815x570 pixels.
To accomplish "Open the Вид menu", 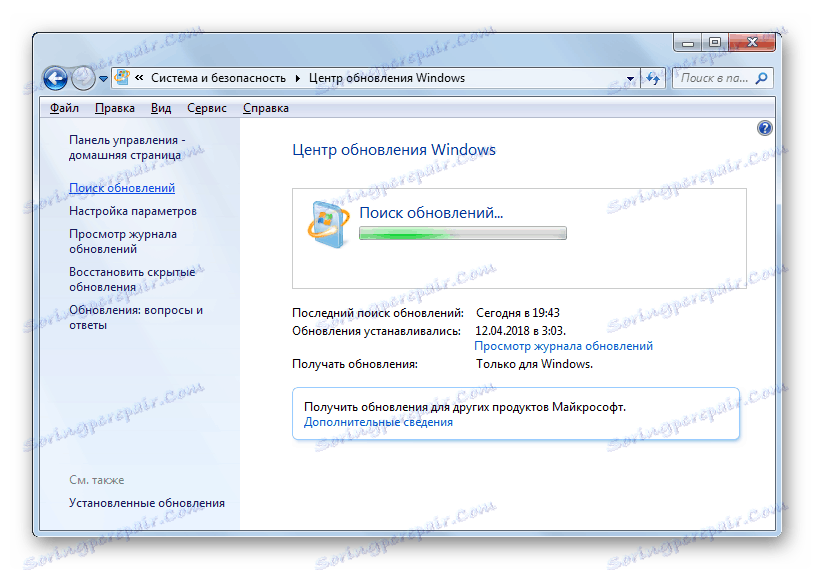I will pos(161,108).
